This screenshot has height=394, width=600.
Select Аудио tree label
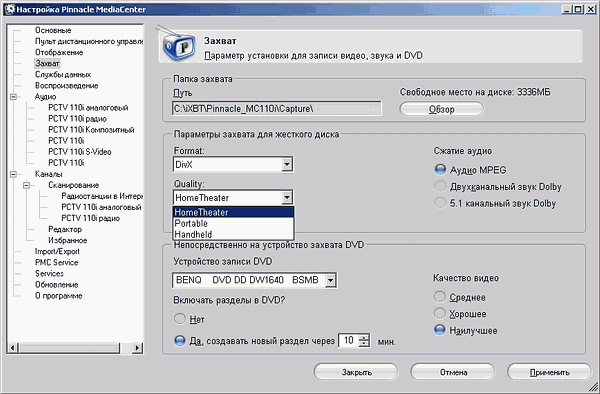tap(45, 97)
